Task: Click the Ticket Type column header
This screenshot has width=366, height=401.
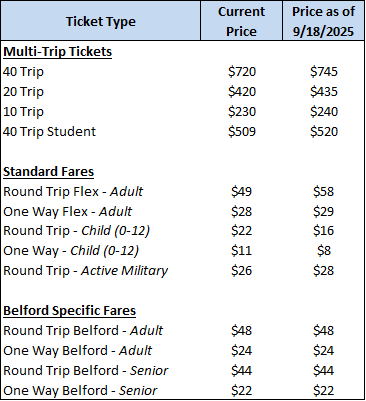Action: pyautogui.click(x=101, y=22)
